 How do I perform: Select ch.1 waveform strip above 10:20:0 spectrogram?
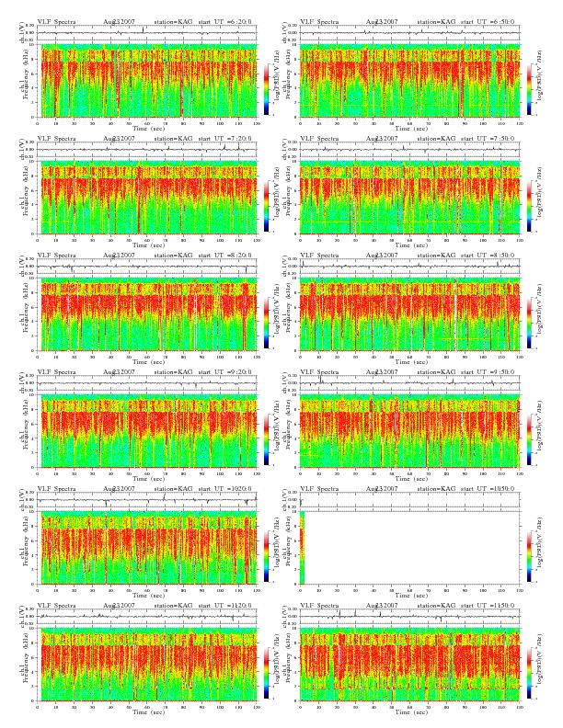(147, 499)
